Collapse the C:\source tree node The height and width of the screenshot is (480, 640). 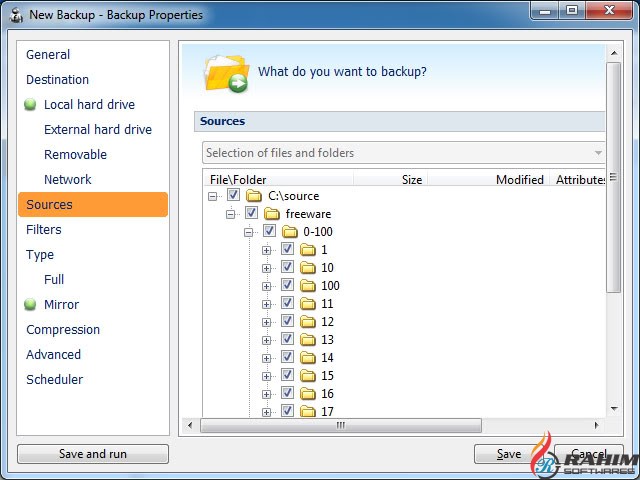pyautogui.click(x=213, y=196)
